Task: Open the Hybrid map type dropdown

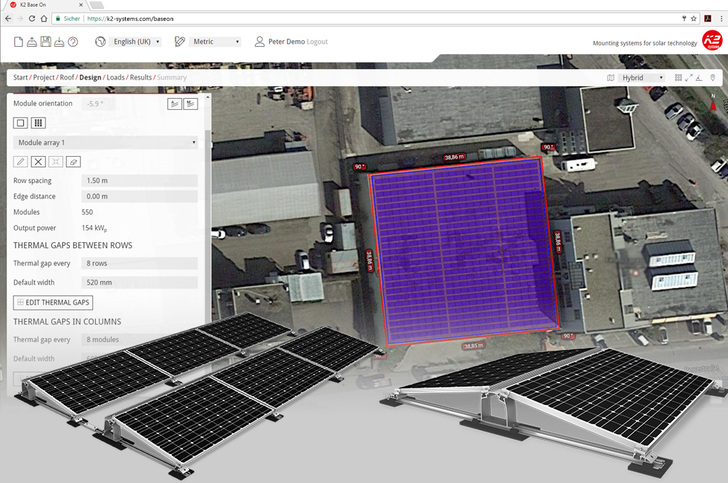Action: (x=642, y=78)
